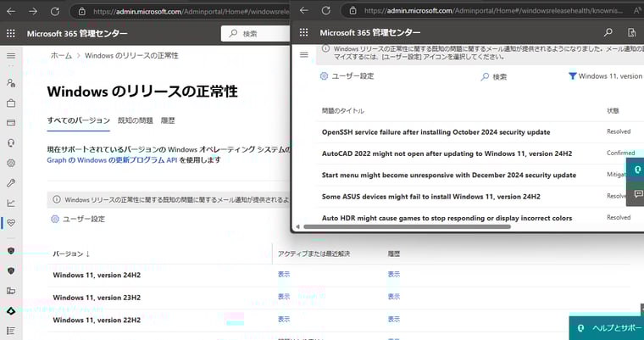
Task: Click 表示 active issues for version 24H2
Action: (x=284, y=274)
